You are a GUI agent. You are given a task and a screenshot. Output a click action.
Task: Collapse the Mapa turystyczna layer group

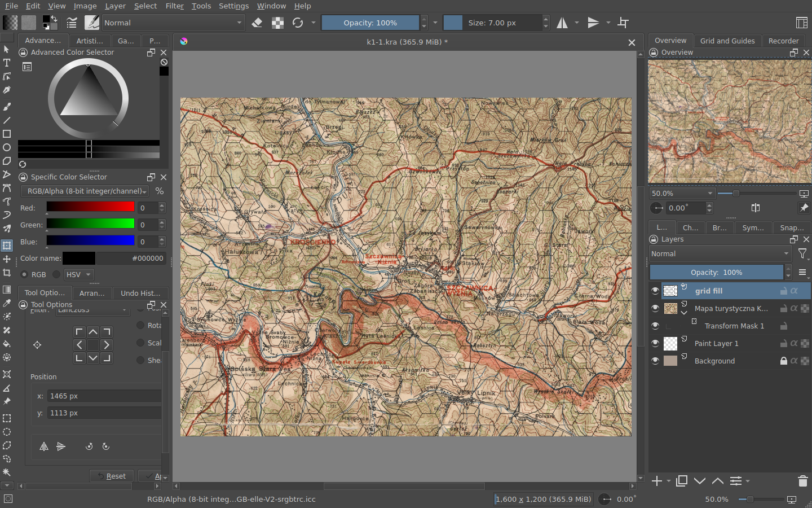[684, 312]
